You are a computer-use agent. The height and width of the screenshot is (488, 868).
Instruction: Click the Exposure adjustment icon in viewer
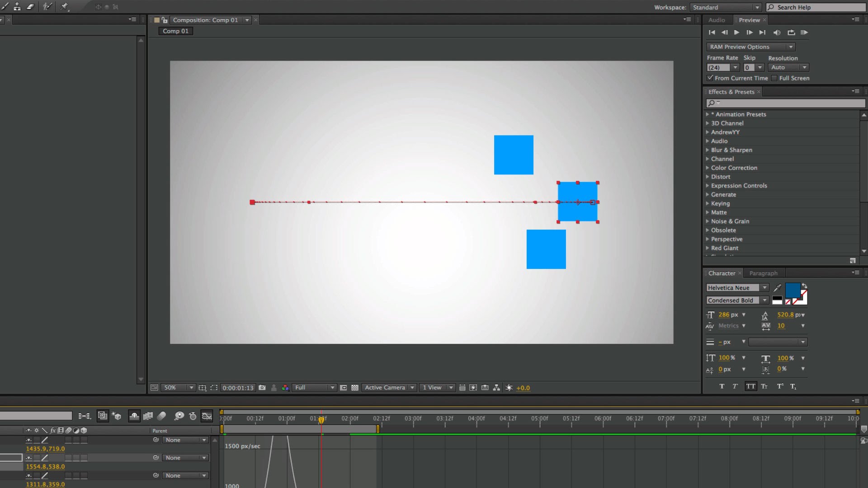coord(509,387)
